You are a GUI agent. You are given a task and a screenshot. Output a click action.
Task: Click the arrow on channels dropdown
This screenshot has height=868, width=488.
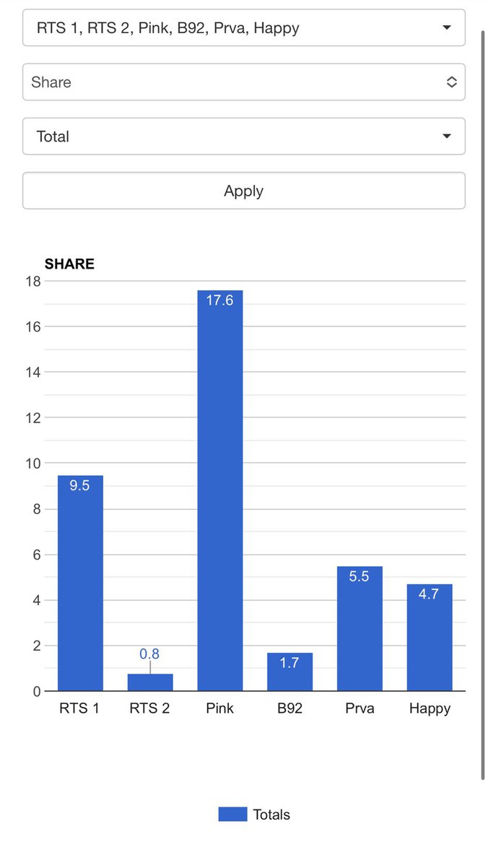click(x=447, y=28)
